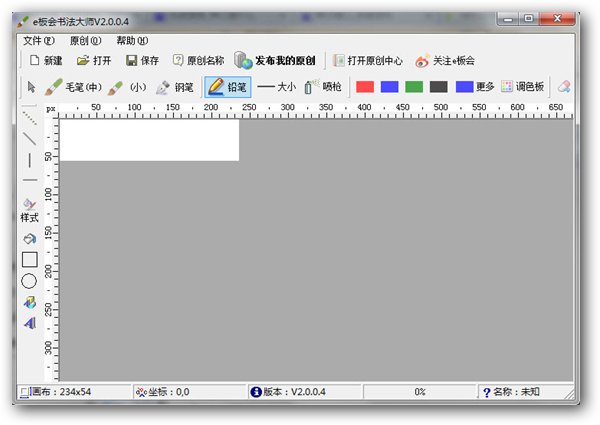Click the 原创名称 button
This screenshot has width=600, height=425.
[x=198, y=60]
